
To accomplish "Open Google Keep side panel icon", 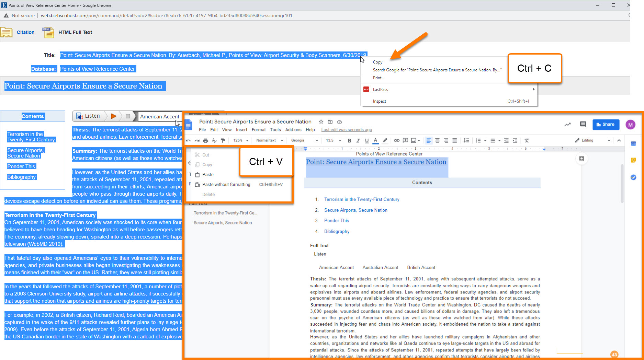I will [633, 160].
